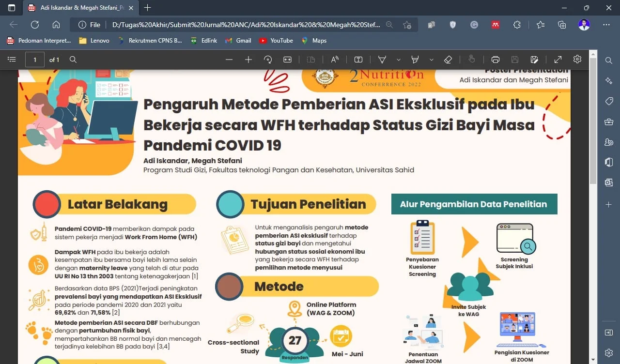Open browser Collections
Screen dimensions: 620x364
coord(562,25)
